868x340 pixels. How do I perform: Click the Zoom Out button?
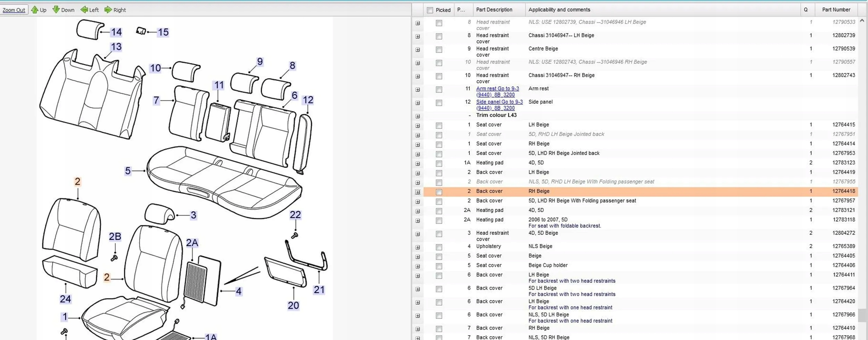click(14, 10)
